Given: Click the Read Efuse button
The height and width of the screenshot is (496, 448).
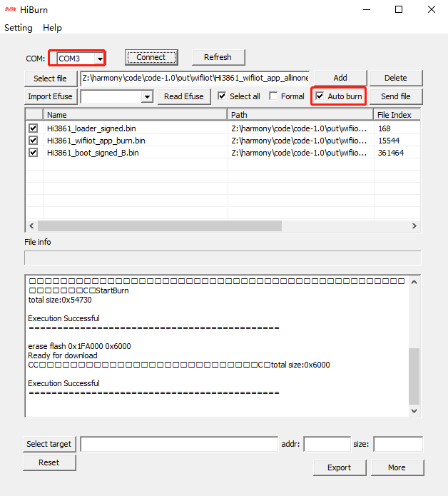Looking at the screenshot, I should click(x=184, y=96).
